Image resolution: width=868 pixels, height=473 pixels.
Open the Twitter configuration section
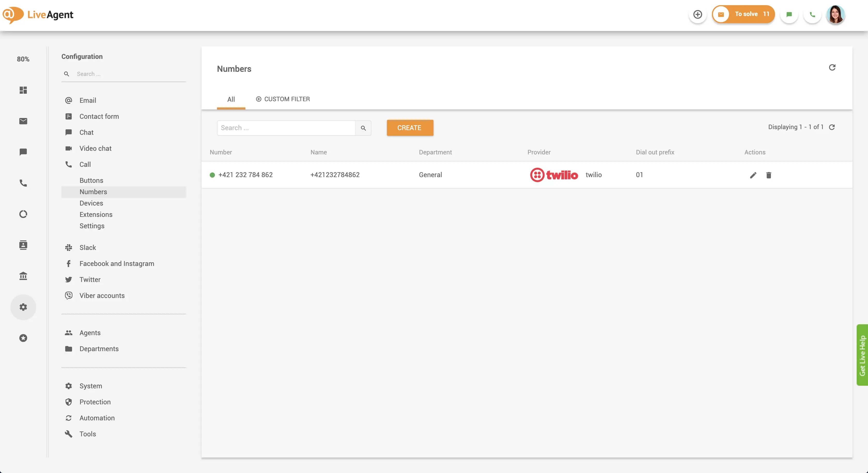[90, 279]
